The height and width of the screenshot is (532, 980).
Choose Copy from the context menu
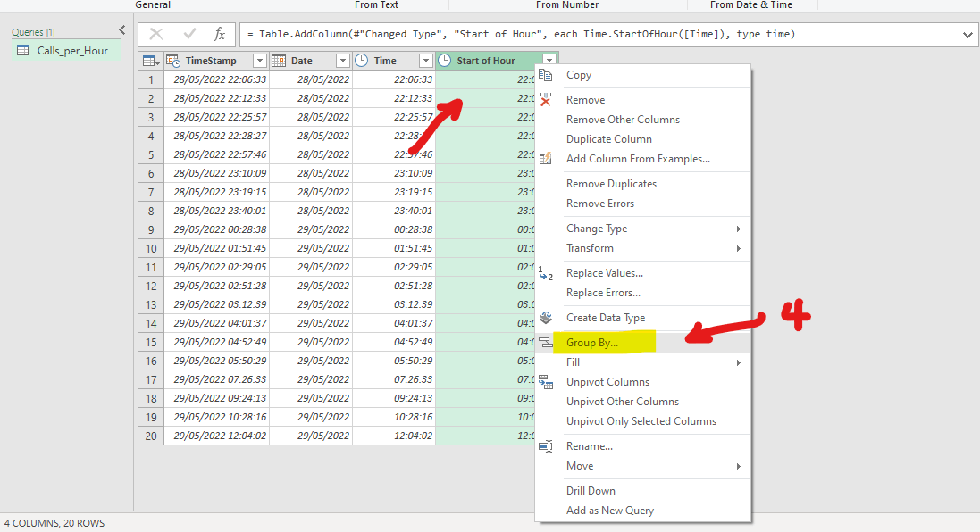click(x=579, y=75)
